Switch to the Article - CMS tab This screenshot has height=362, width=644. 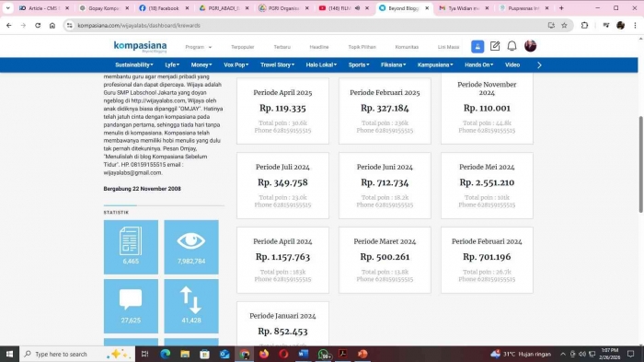43,8
